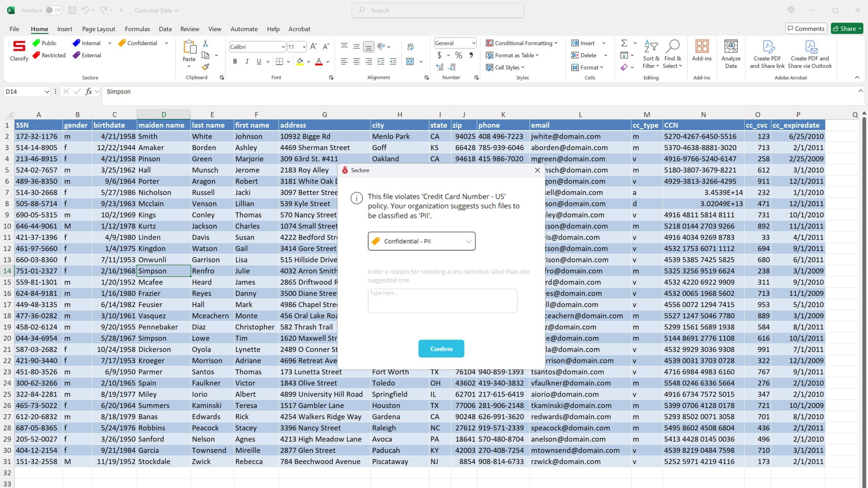Toggle Underline formatting
Viewport: 868px width, 488px height.
point(259,61)
